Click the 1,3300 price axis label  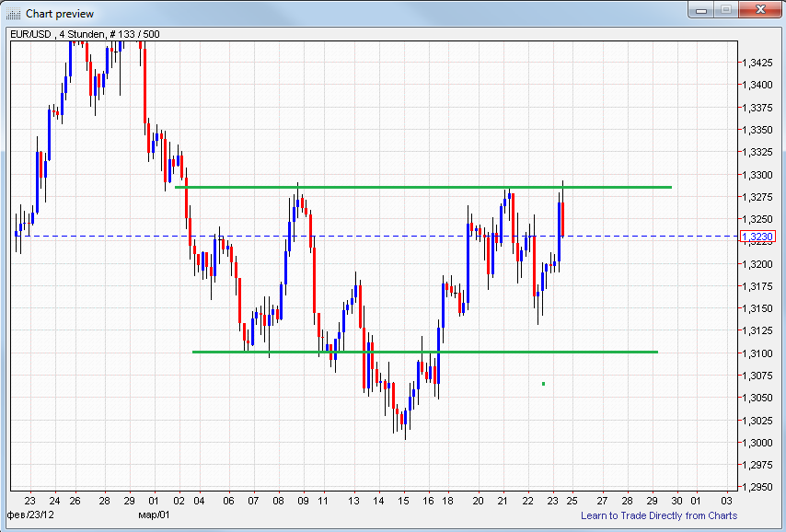[x=757, y=175]
